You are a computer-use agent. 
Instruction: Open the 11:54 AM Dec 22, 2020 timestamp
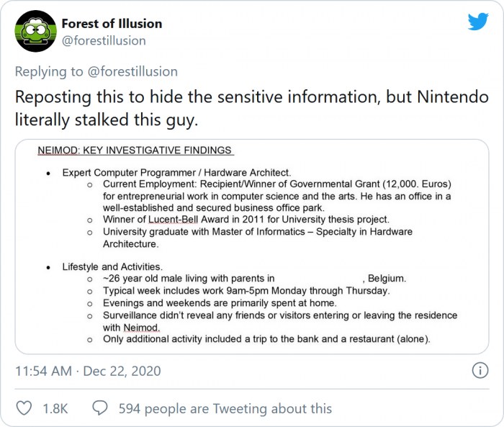[88, 372]
